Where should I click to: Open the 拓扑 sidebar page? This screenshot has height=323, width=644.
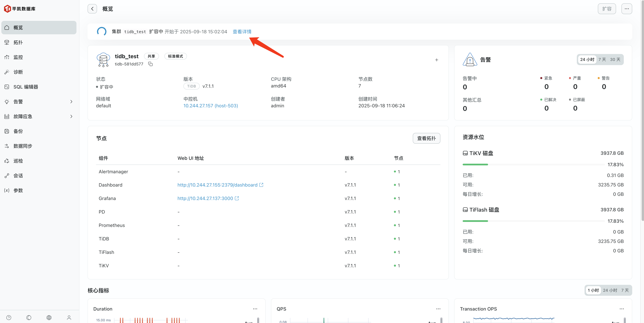[x=18, y=42]
